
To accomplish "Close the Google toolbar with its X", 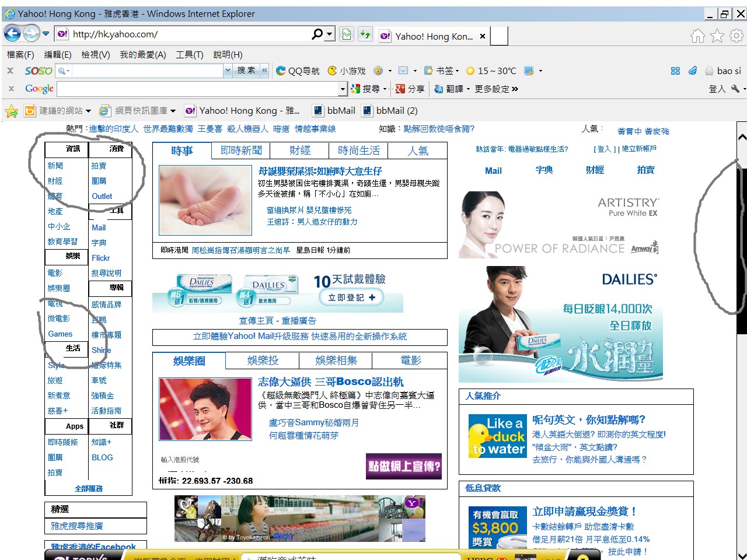I will [x=11, y=89].
